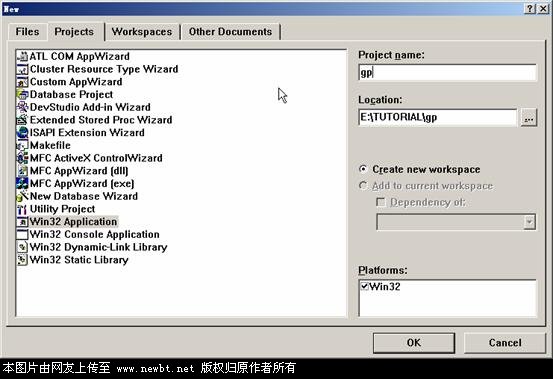Open the Workspaces tab
Viewport: 553px width, 379px height.
142,32
